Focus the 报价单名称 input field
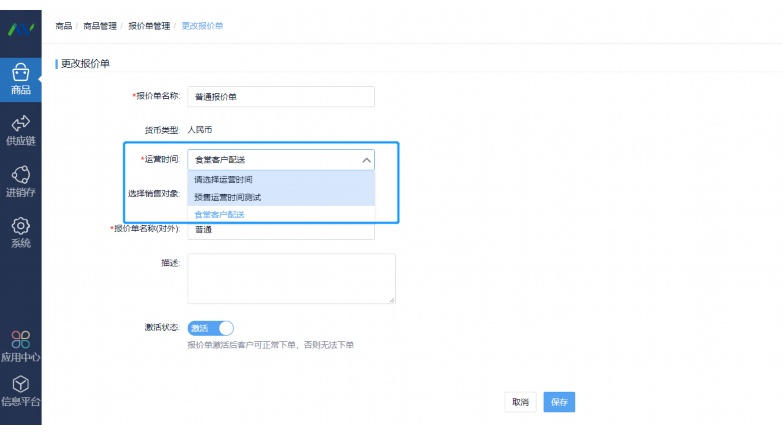 tap(281, 96)
